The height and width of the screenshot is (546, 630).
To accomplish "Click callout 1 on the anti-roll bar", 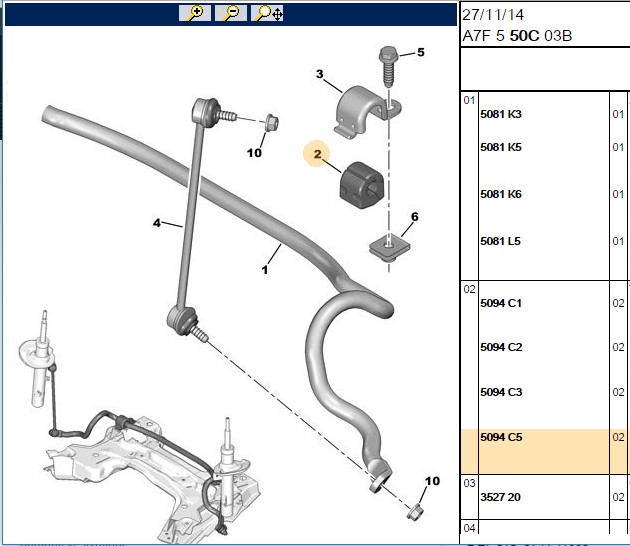I will (265, 270).
